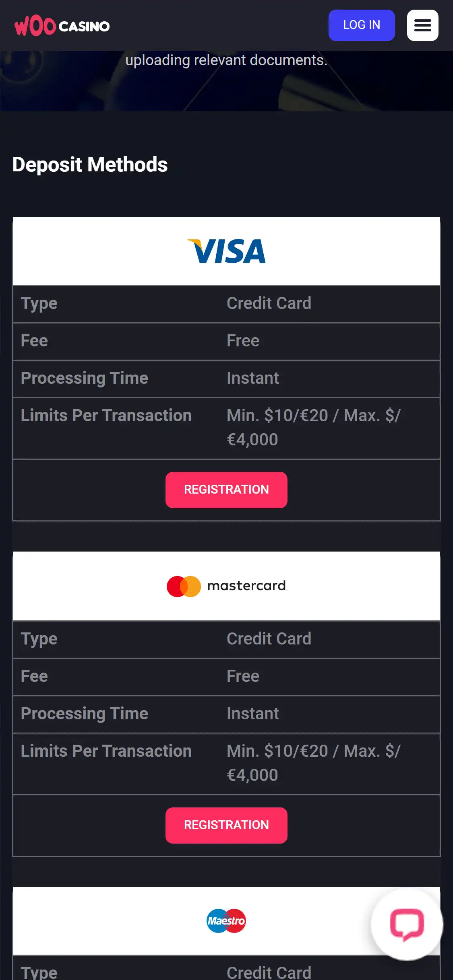Click Mastercard's Limits Per Transaction label
Viewport: 453px width, 980px height.
[x=106, y=751]
